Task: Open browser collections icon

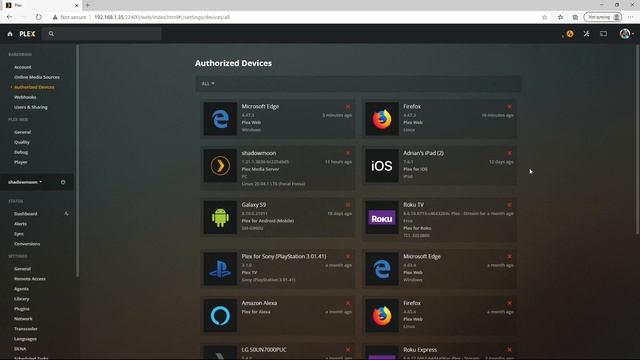Action: pyautogui.click(x=575, y=17)
